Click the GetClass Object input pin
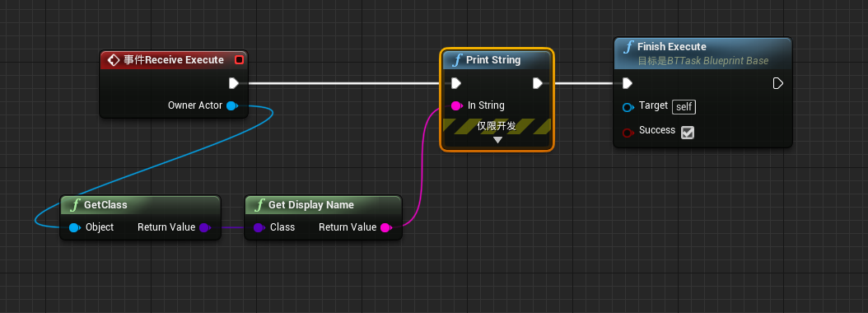This screenshot has width=868, height=313. [x=74, y=227]
